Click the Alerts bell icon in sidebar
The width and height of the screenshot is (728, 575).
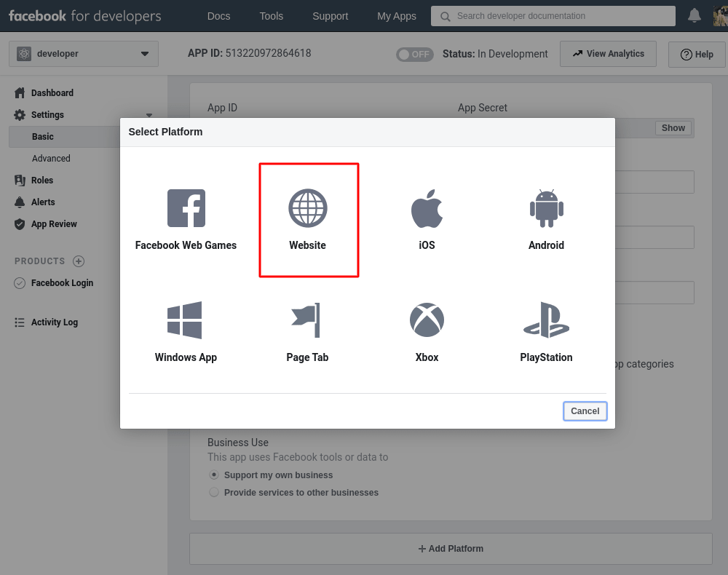20,202
